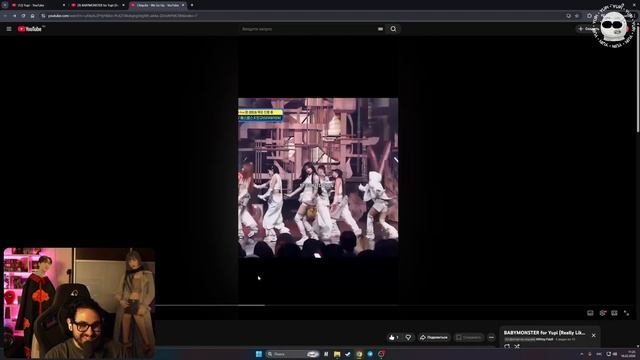Open the browser extensions puzzle icon
Viewport: 640px width, 360px height.
(589, 16)
